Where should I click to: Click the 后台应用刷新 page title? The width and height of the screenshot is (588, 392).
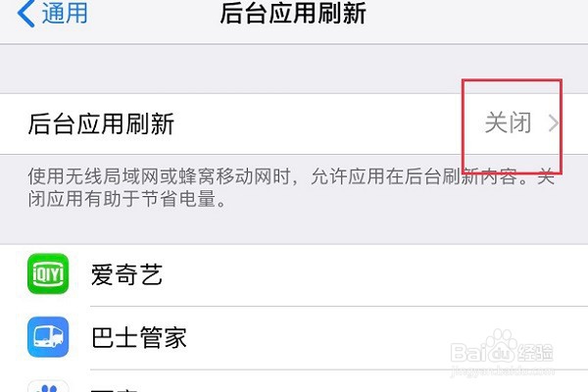click(x=293, y=13)
